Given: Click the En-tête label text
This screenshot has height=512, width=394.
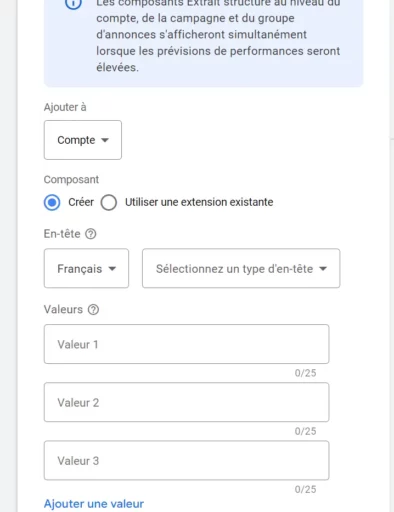Looking at the screenshot, I should [62, 234].
